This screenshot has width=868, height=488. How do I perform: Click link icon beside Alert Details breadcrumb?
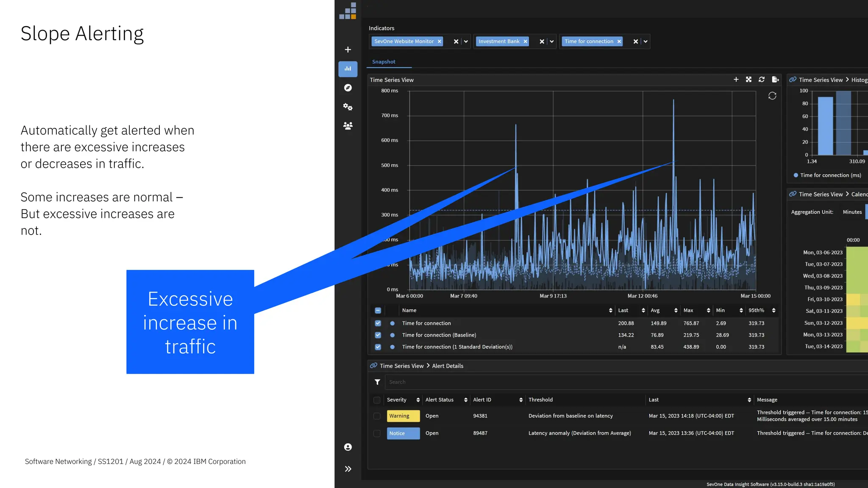(373, 366)
